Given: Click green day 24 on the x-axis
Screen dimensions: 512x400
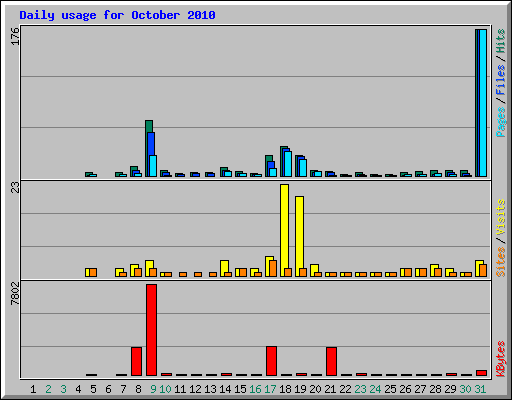Looking at the screenshot, I should point(375,389).
